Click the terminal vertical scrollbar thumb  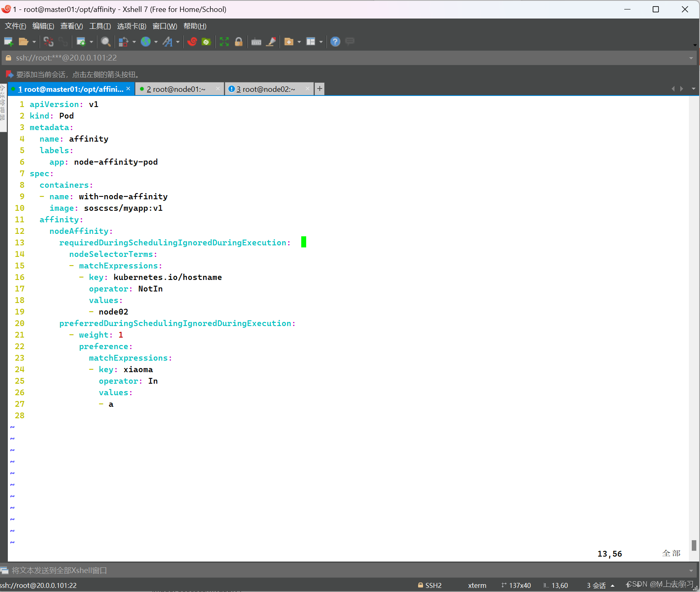tap(694, 545)
